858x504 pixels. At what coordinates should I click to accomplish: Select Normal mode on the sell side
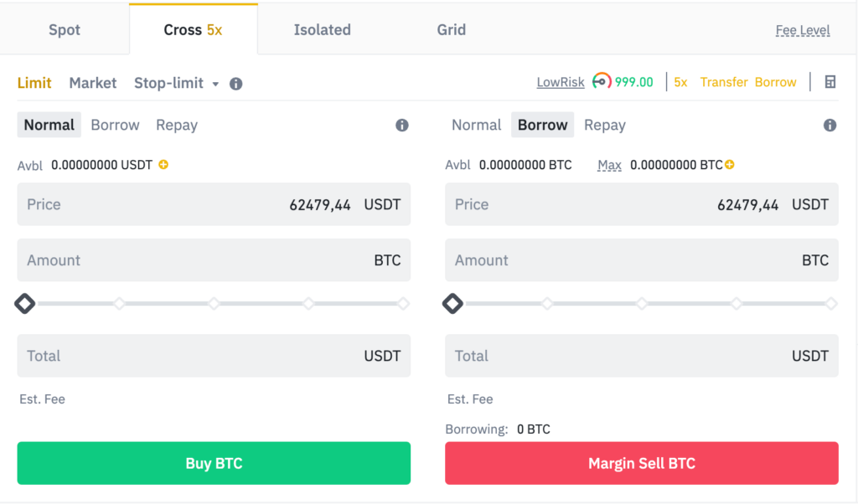476,125
